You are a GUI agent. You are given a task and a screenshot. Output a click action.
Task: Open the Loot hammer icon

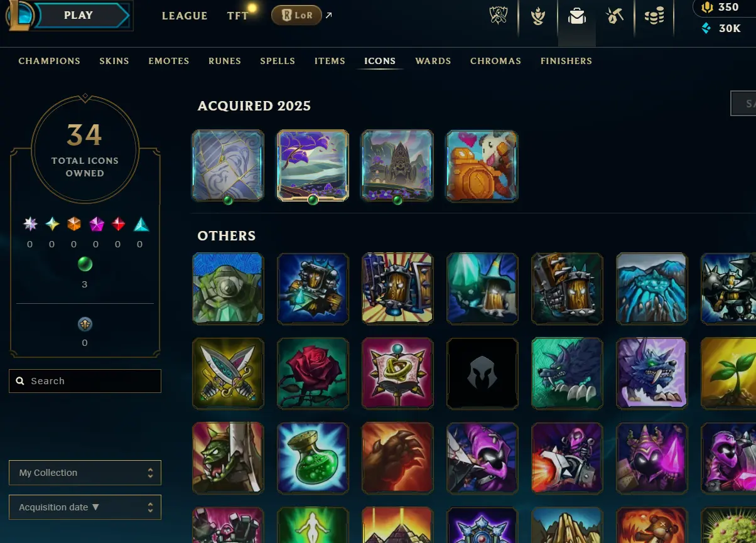(615, 16)
